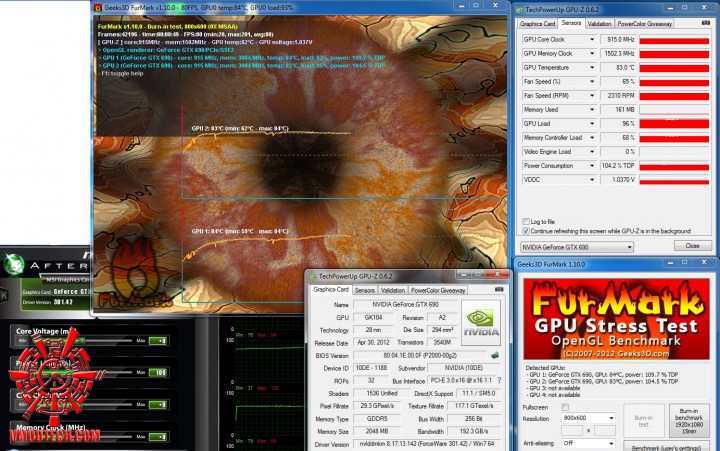
Task: Open the GPU Temperature sensor dropdown
Action: [x=591, y=68]
